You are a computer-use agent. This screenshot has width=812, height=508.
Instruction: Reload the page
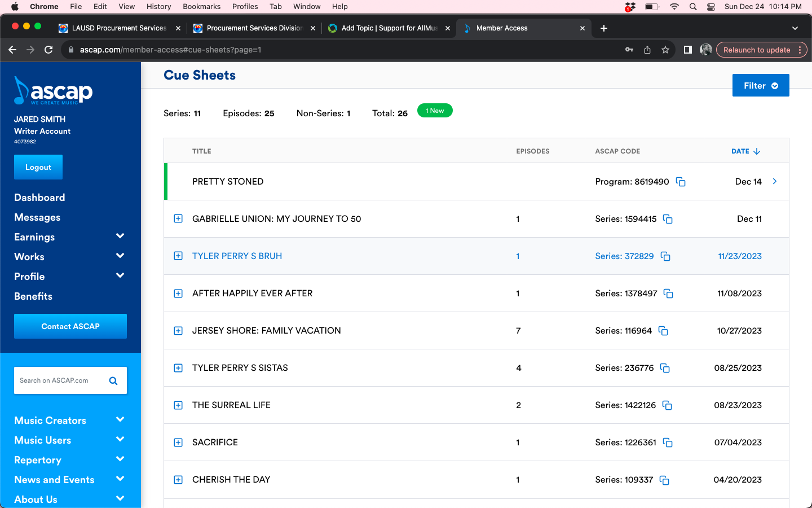[x=48, y=50]
